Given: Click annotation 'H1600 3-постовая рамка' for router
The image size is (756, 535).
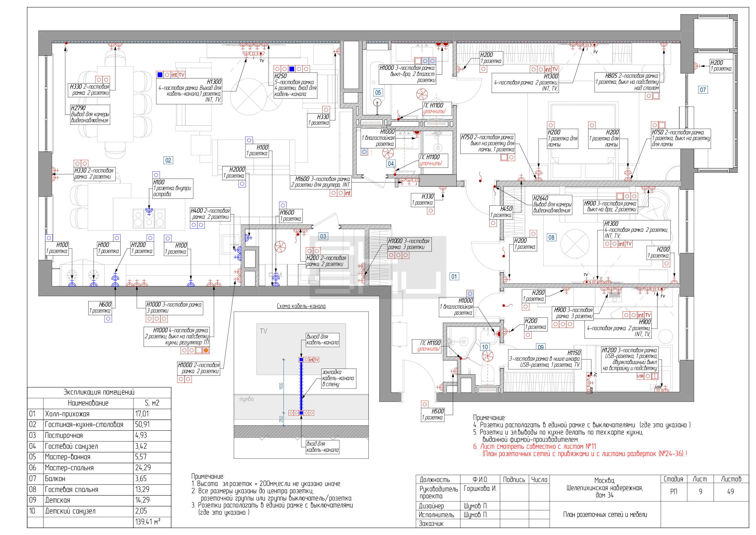Looking at the screenshot, I should pyautogui.click(x=320, y=182).
